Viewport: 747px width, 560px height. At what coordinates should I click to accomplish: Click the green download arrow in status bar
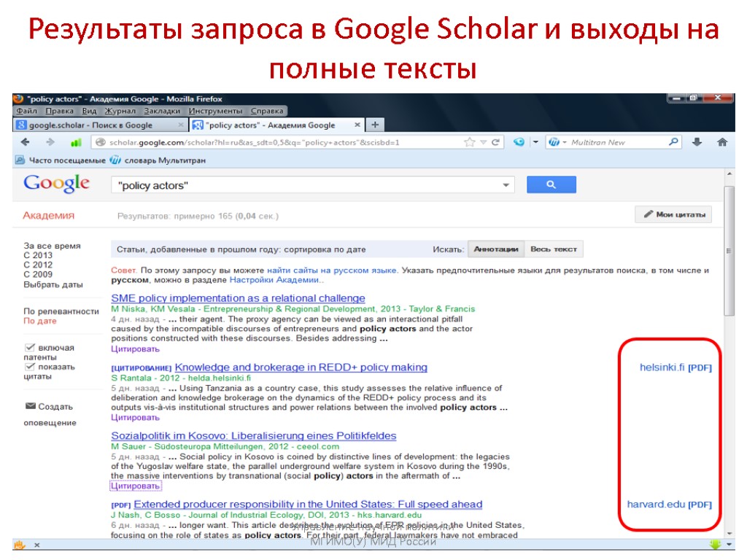coord(714,544)
